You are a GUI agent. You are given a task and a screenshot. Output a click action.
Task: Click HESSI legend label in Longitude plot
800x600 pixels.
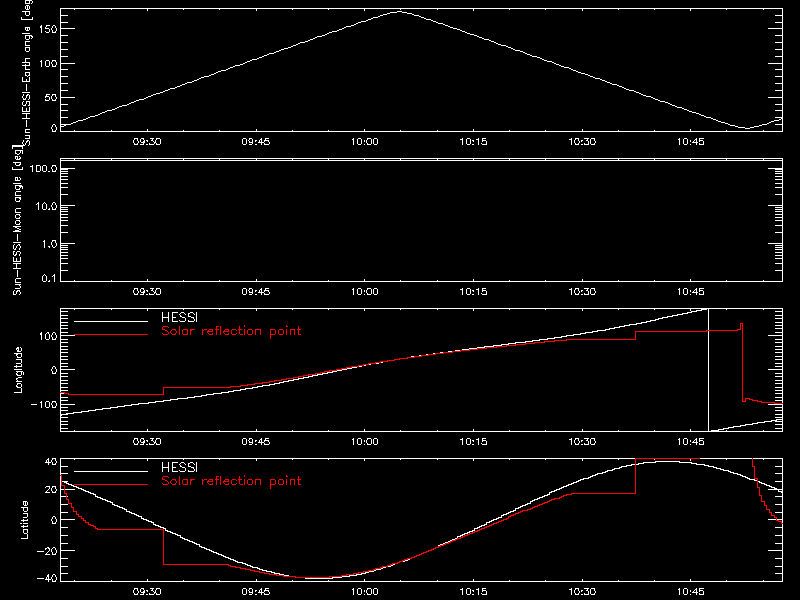pos(179,317)
